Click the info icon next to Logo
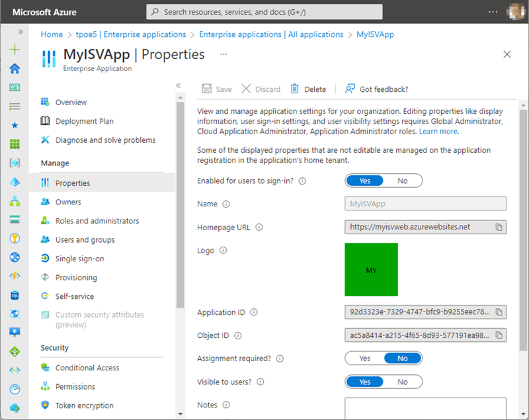The image size is (529, 420). [x=224, y=251]
